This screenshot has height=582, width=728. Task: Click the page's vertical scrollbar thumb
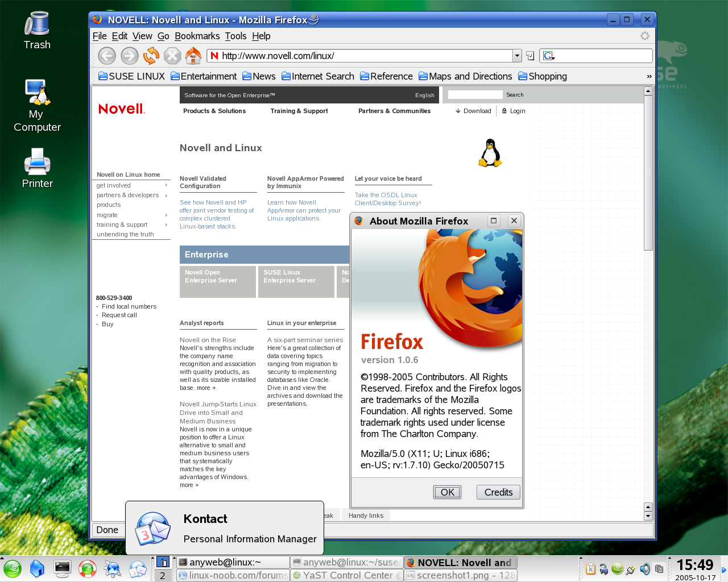[x=648, y=173]
